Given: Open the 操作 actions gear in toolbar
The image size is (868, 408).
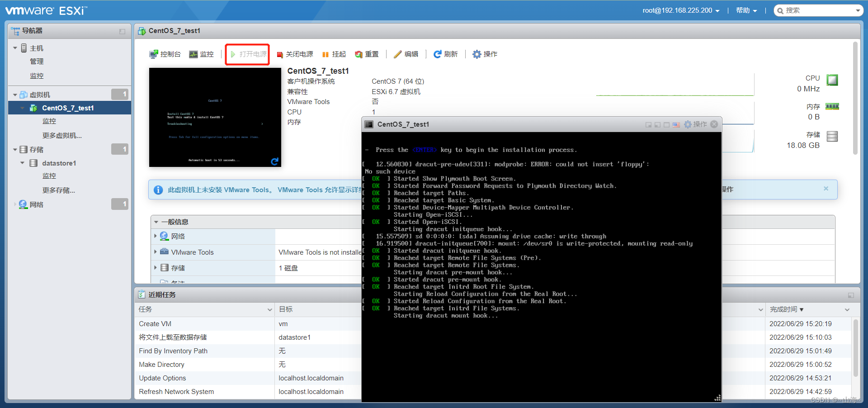Looking at the screenshot, I should pos(485,54).
